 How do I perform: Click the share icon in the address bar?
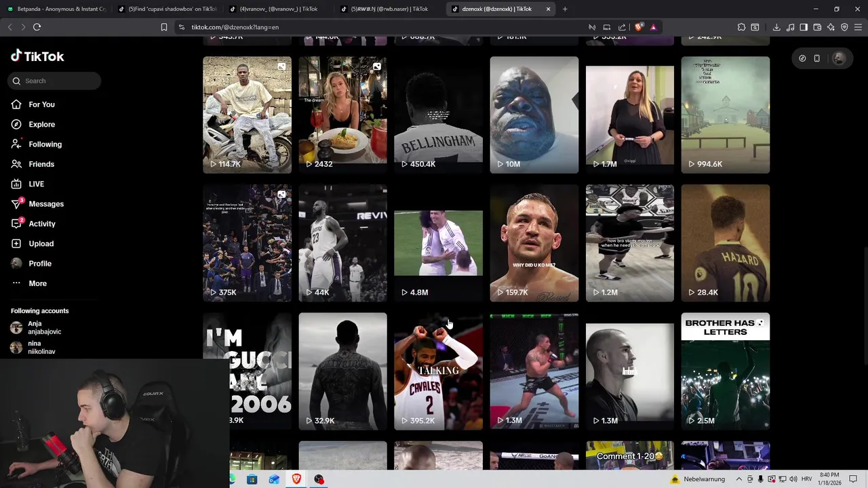(x=622, y=27)
